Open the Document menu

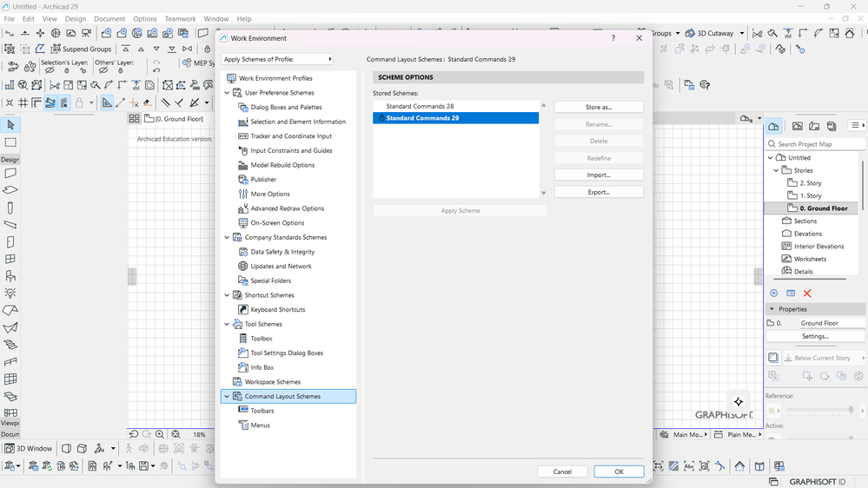coord(109,19)
